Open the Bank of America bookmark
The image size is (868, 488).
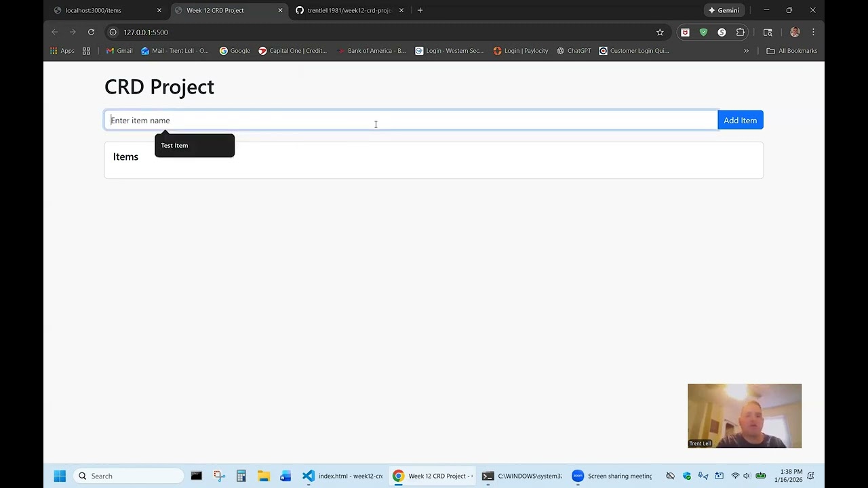pyautogui.click(x=371, y=51)
